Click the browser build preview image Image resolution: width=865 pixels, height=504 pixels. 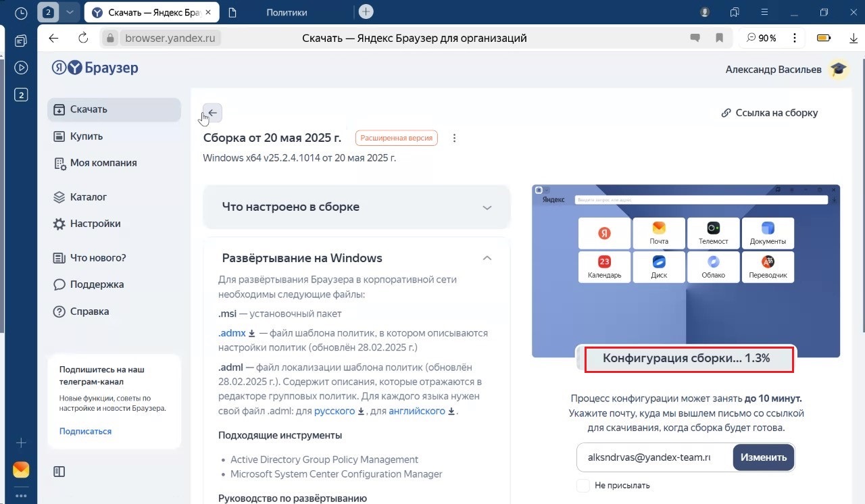[686, 270]
